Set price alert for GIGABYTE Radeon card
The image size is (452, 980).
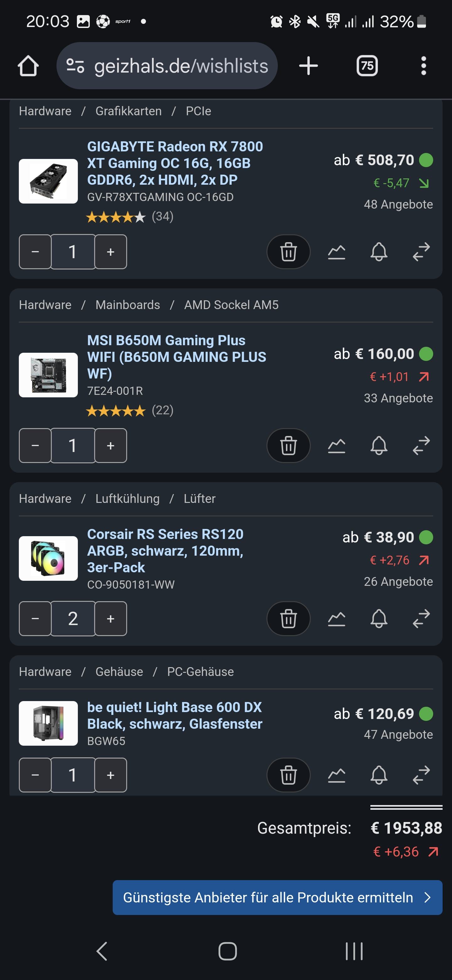379,252
